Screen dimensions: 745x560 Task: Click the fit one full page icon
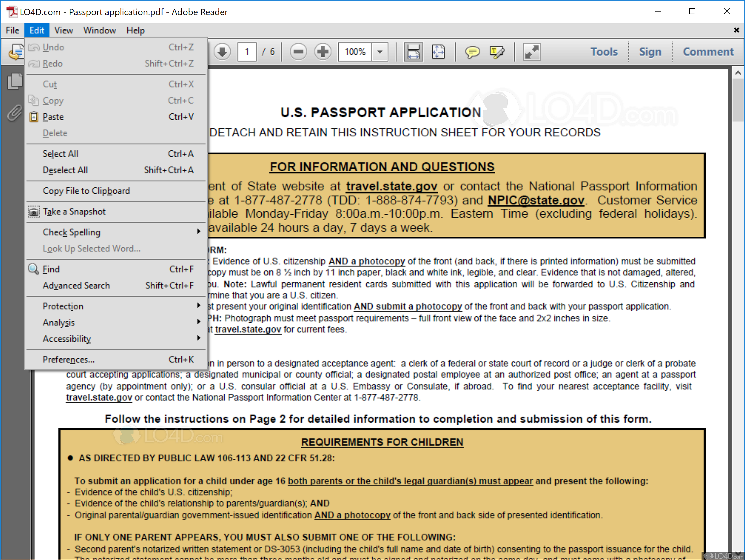point(438,52)
